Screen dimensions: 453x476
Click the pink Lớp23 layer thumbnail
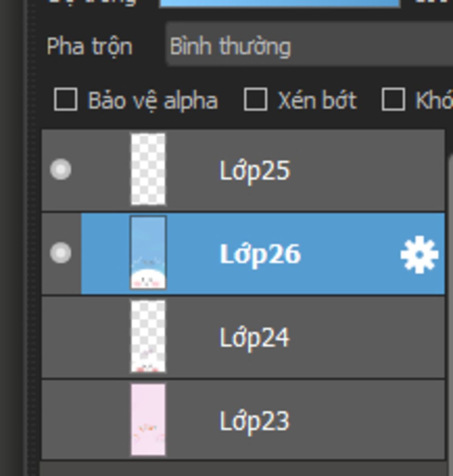[148, 420]
